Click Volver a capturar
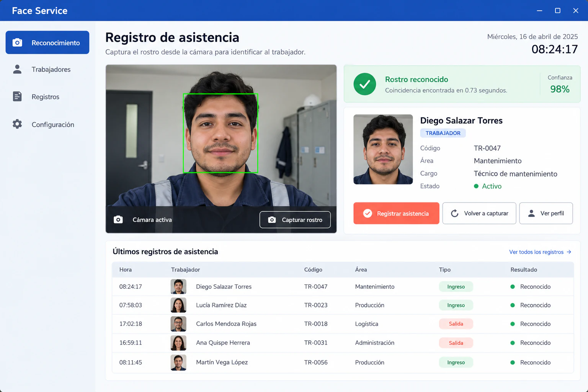Screen dimensions: 588x392 pyautogui.click(x=479, y=213)
